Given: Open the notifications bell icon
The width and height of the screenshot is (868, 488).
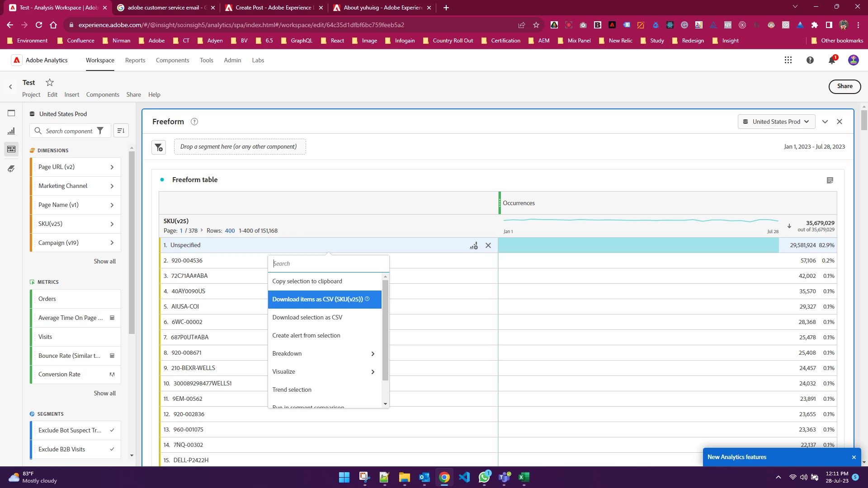Looking at the screenshot, I should (831, 61).
